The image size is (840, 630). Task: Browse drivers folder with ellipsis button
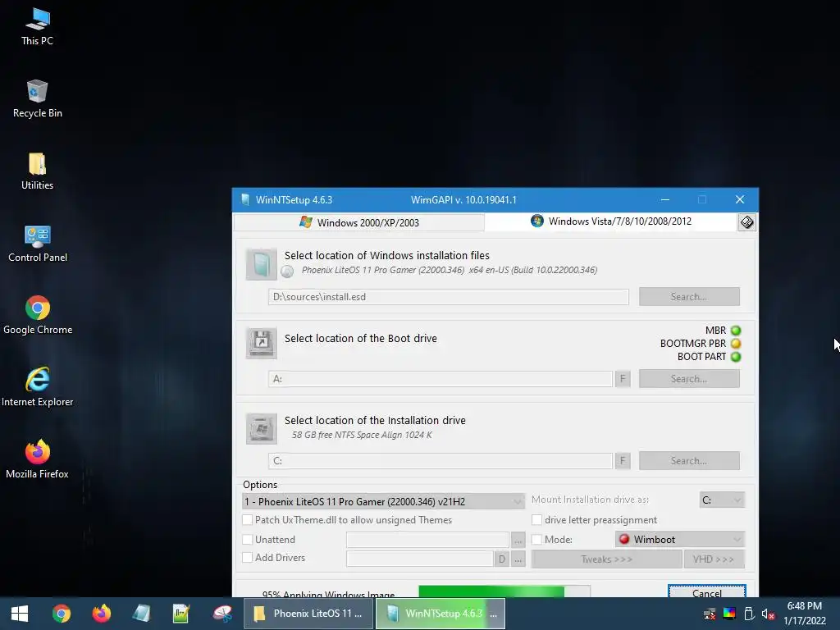pos(518,559)
